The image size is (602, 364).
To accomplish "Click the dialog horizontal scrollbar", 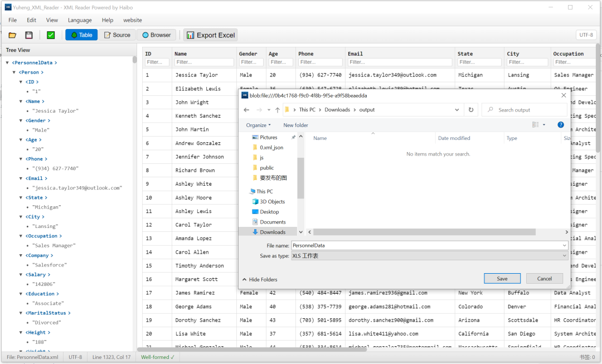I will (424, 232).
